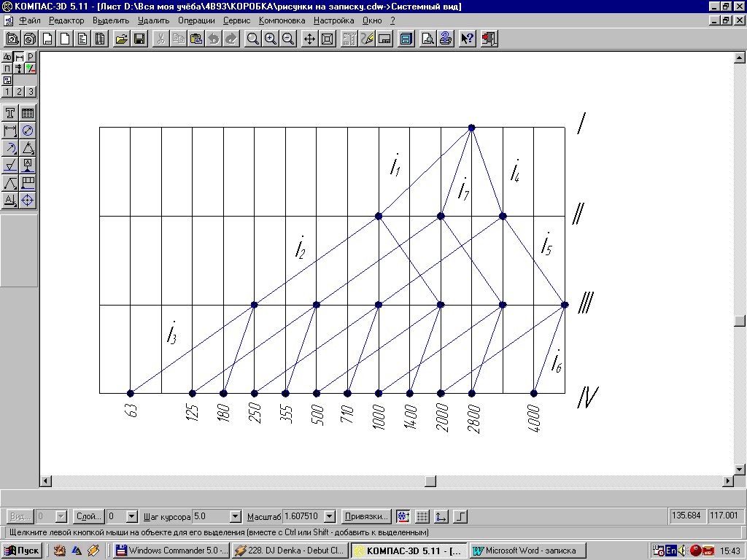Open the print preview icon
Image resolution: width=747 pixels, height=560 pixels.
427,39
